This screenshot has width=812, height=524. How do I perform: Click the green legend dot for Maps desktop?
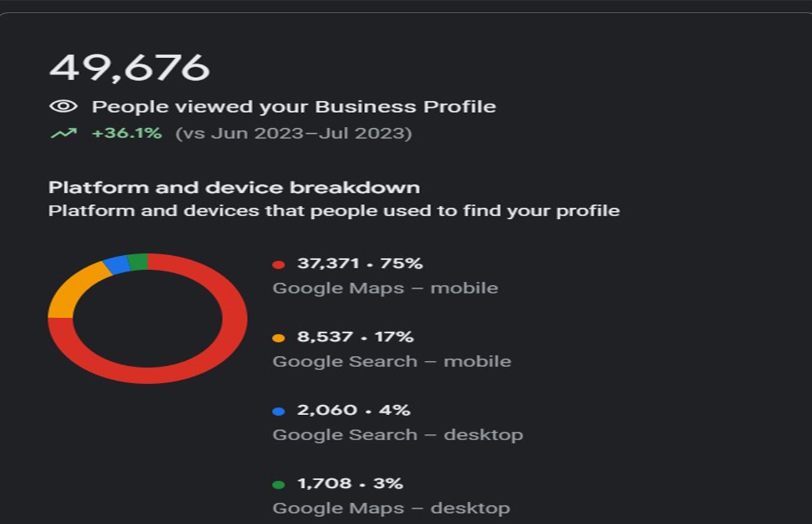click(279, 484)
